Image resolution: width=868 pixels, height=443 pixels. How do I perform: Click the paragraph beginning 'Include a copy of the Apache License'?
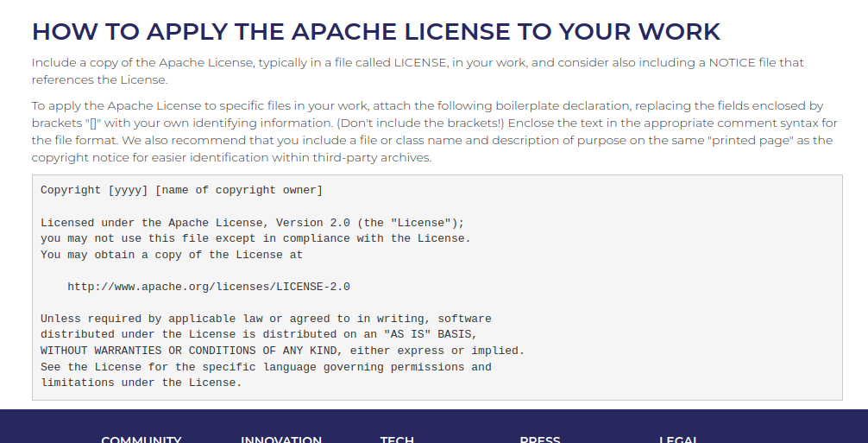(418, 71)
